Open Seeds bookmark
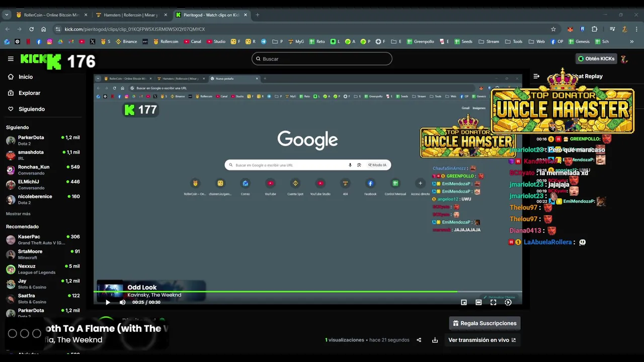 (x=463, y=42)
